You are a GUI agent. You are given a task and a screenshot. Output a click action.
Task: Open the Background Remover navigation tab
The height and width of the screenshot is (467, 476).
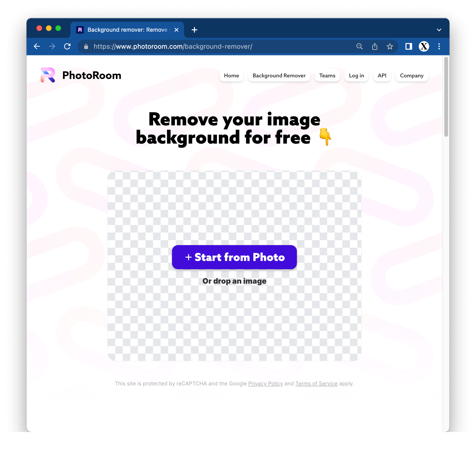[279, 76]
